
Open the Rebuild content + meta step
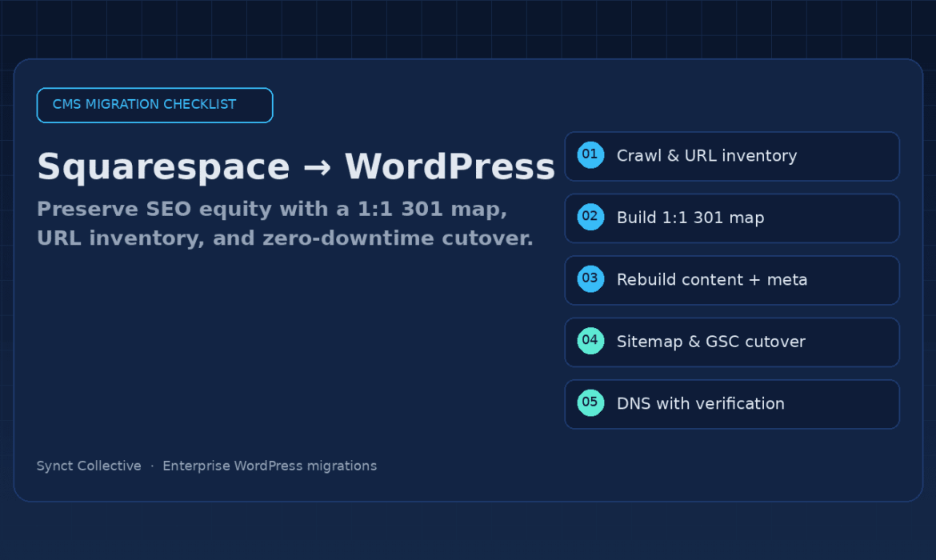point(732,281)
